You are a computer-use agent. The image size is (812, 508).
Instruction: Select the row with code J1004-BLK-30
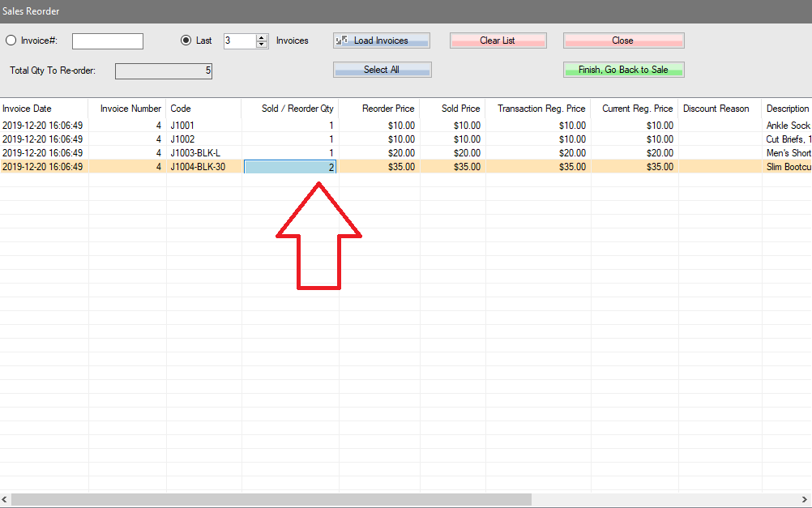coord(406,167)
